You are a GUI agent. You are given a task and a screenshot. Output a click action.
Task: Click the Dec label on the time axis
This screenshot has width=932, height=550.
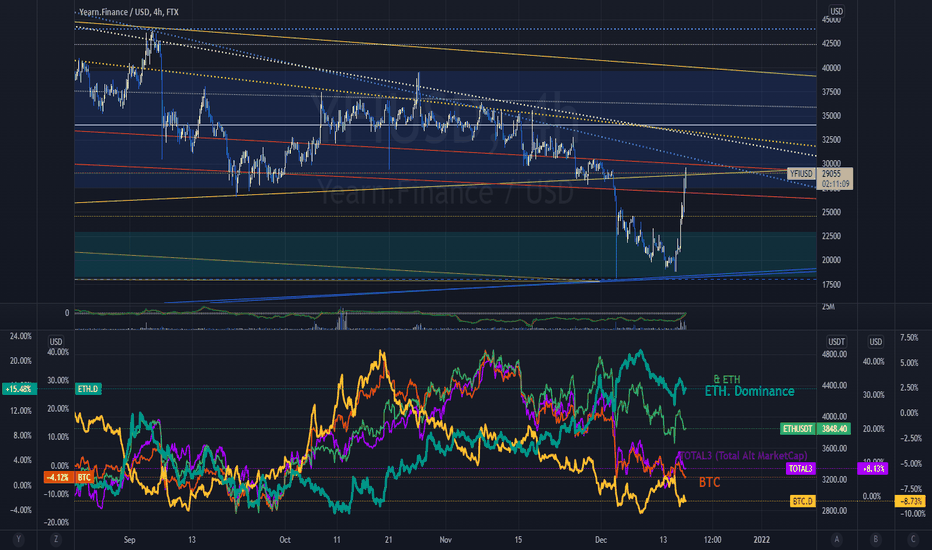(x=601, y=540)
